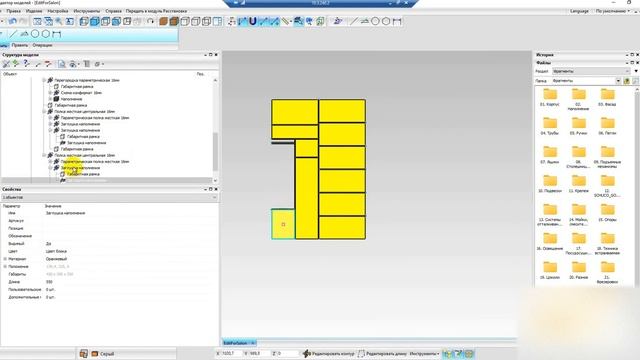640x360 pixels.
Task: Expand the Материал property row
Action: [5, 259]
